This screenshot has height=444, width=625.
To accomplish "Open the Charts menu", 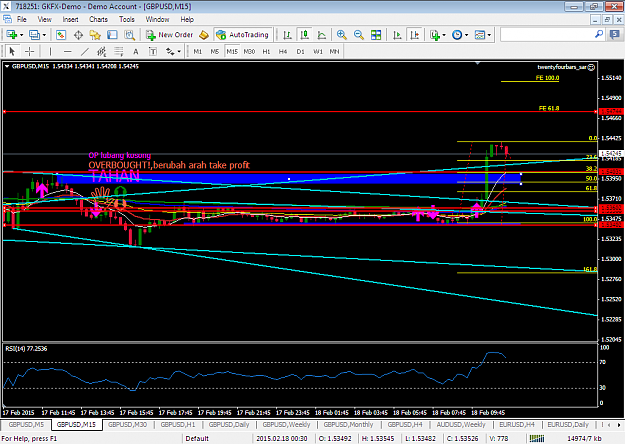I will pyautogui.click(x=98, y=19).
